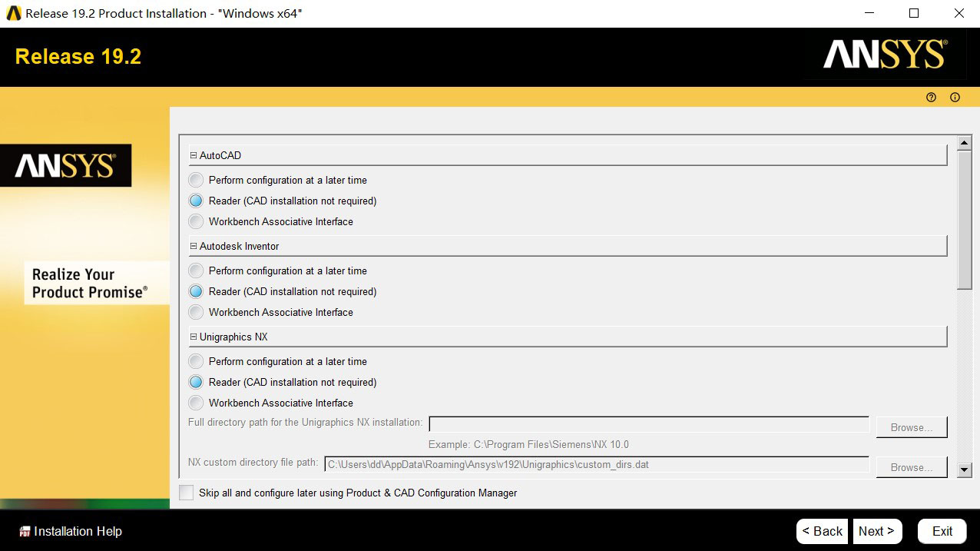980x551 pixels.
Task: Select Autodesk Inventor Perform configuration later
Action: pos(197,271)
